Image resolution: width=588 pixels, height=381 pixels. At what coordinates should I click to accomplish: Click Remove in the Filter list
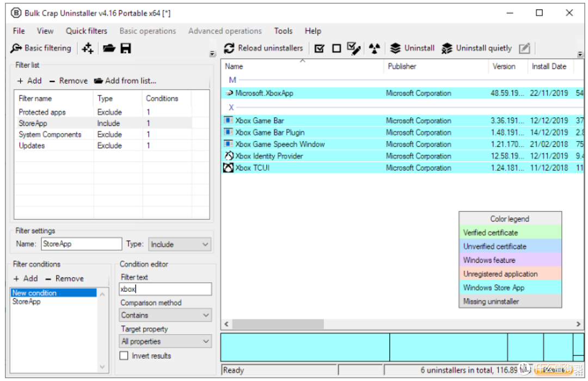(69, 81)
